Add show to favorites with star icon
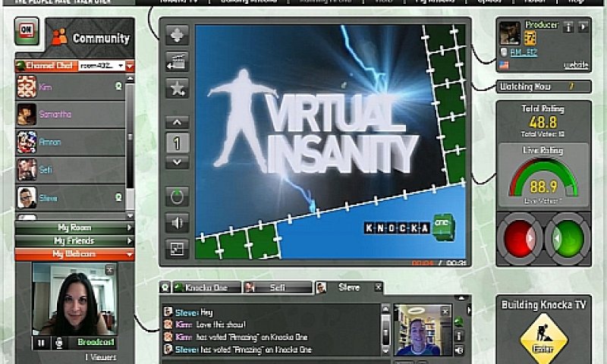 [177, 88]
